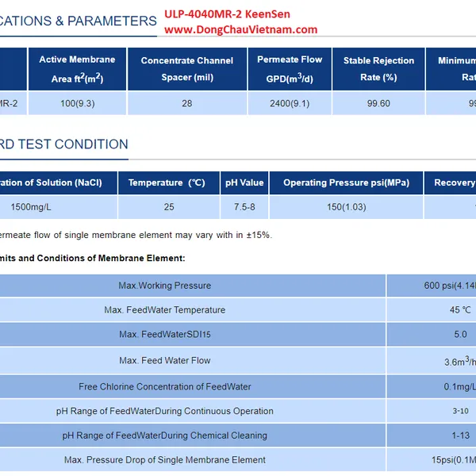Image resolution: width=476 pixels, height=476 pixels.
Task: Click the Max. Feed Water Flow row
Action: click(x=165, y=360)
